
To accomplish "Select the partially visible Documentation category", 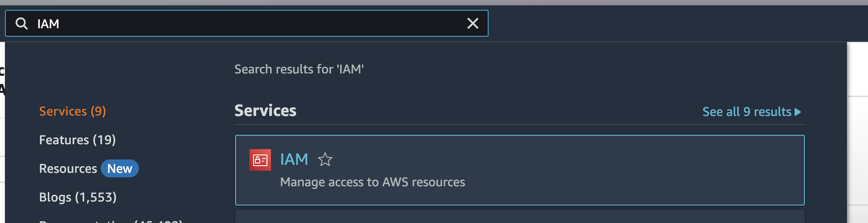I will (111, 221).
